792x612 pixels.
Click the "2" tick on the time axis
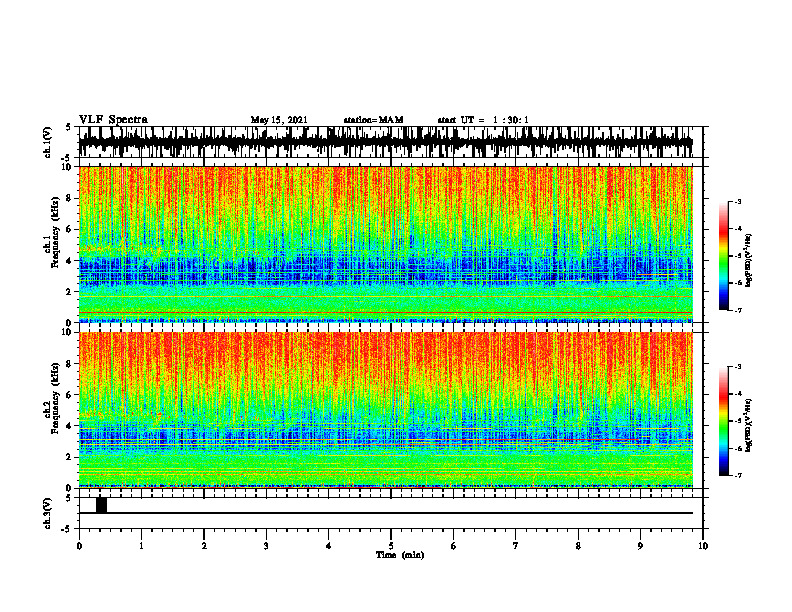point(204,546)
